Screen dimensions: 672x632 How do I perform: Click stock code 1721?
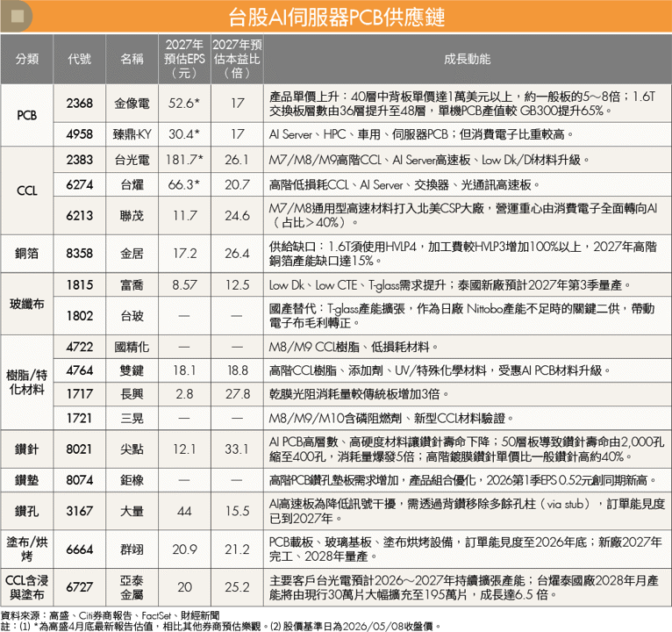pos(79,418)
